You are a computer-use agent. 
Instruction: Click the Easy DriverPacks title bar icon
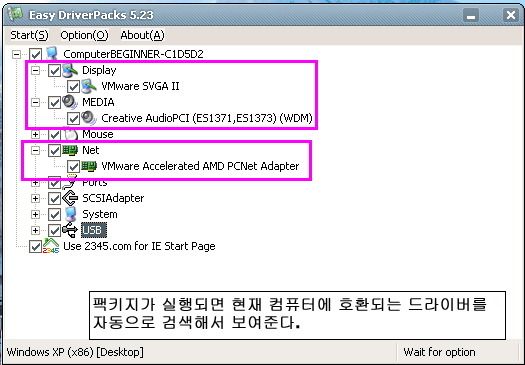tap(15, 14)
